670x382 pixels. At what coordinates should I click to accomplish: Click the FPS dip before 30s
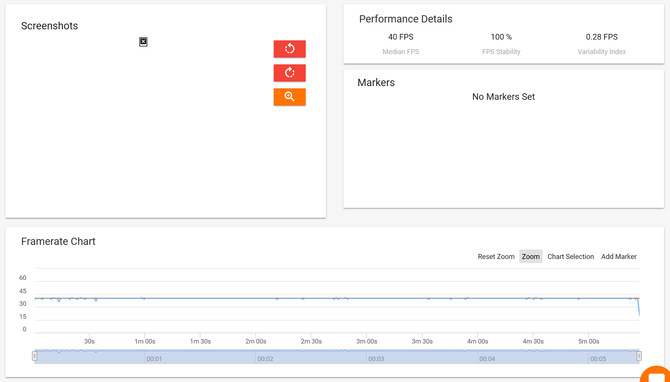tap(59, 300)
